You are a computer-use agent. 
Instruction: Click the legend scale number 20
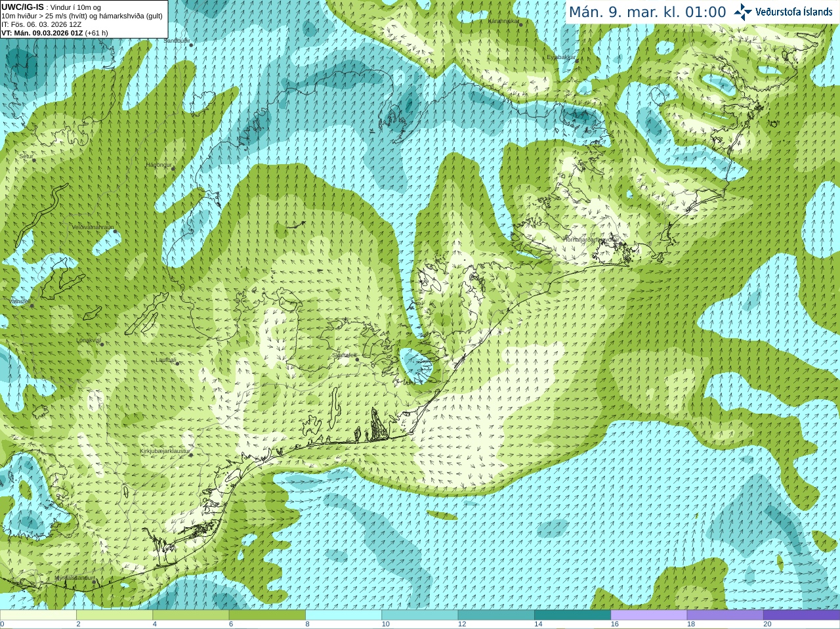click(x=767, y=624)
